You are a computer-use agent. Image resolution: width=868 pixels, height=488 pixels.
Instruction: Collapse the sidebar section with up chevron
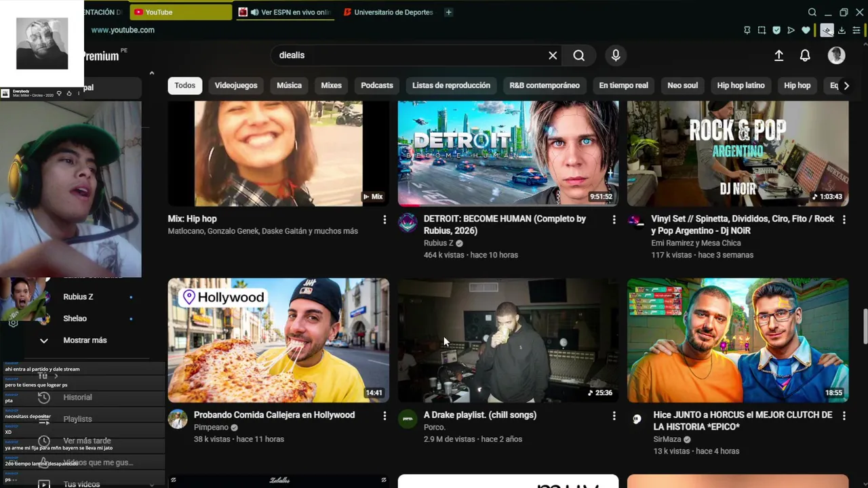click(x=151, y=73)
